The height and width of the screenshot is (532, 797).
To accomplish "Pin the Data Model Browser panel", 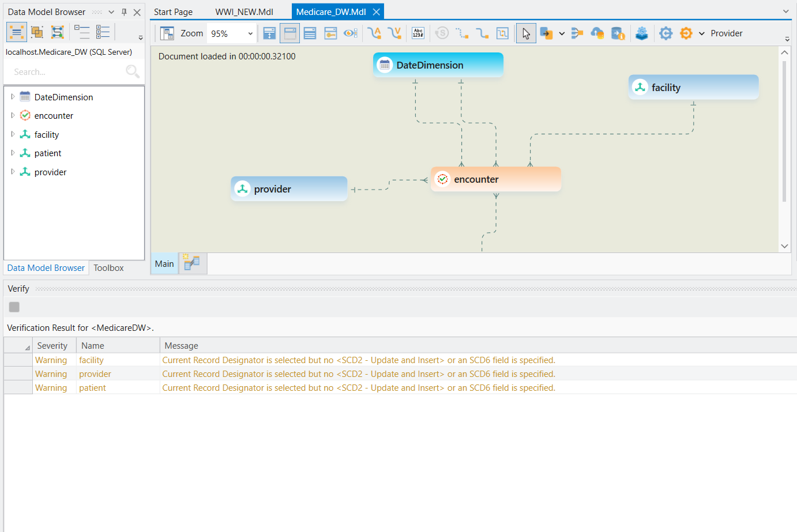I will [x=124, y=12].
